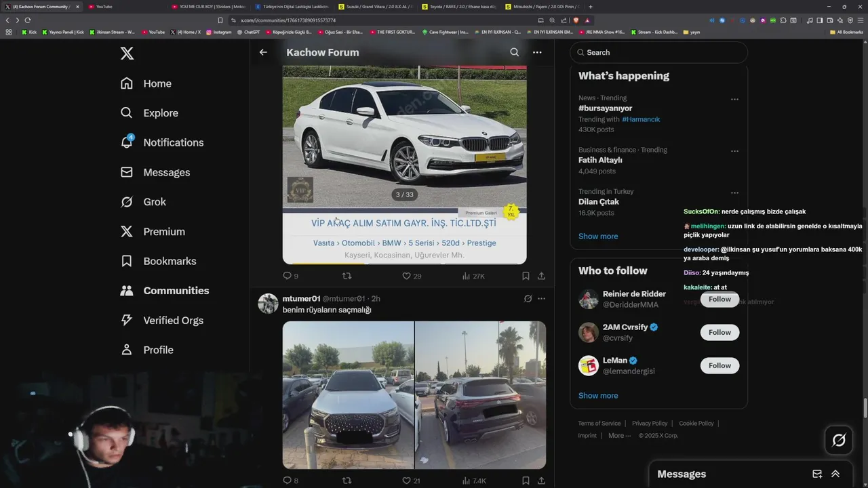Share the BMW listing post
The image size is (868, 488).
[x=541, y=276]
